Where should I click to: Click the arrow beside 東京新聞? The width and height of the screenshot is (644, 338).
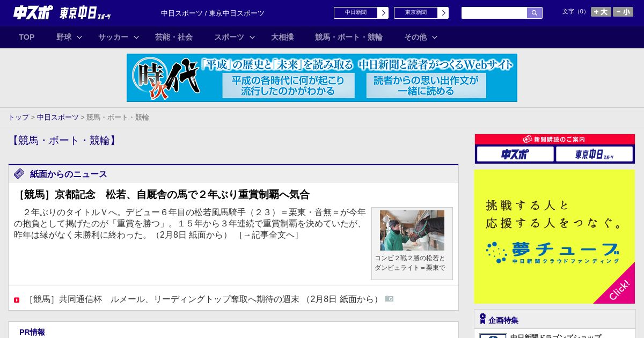click(443, 13)
